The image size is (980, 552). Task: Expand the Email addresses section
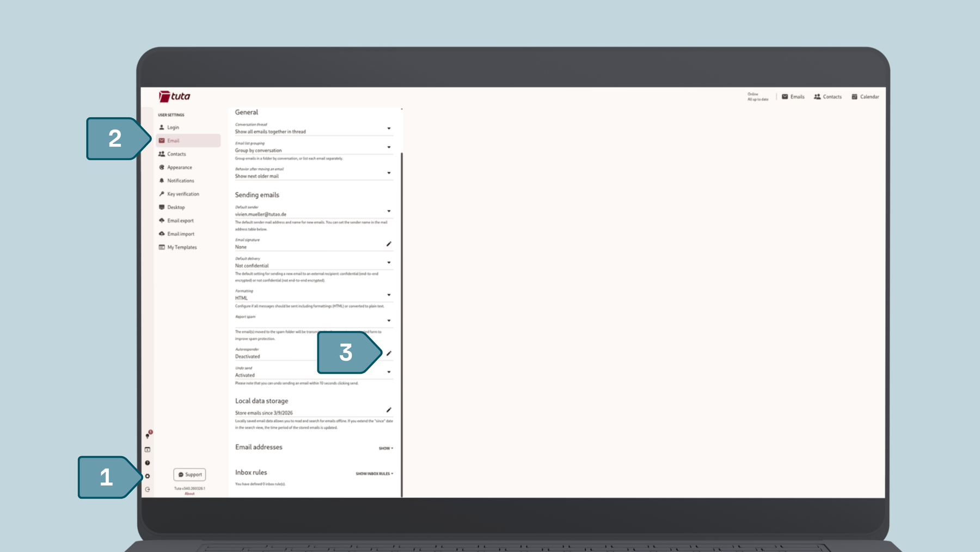click(385, 448)
